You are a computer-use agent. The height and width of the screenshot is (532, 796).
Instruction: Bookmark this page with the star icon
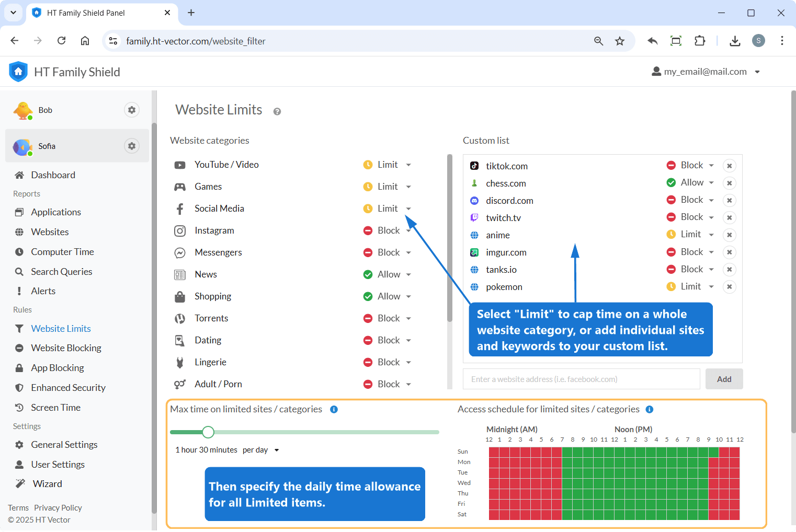[620, 41]
